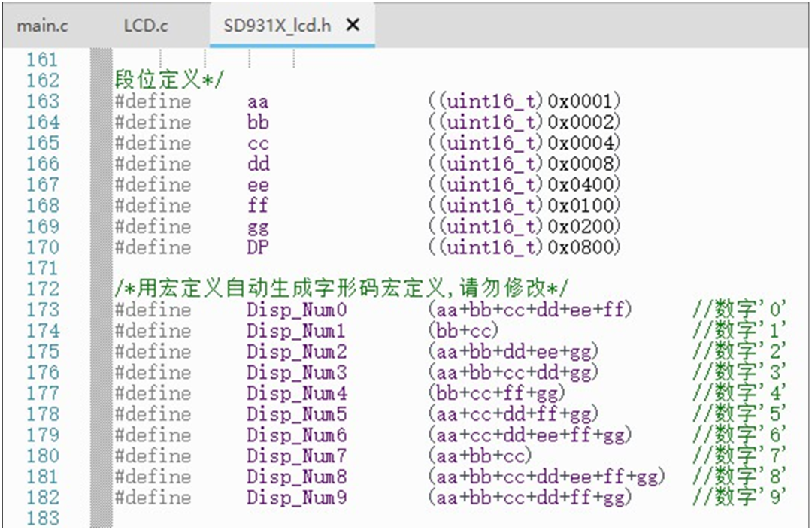Click value ((uint16_t)0x0004)
812x530 pixels.
524,143
